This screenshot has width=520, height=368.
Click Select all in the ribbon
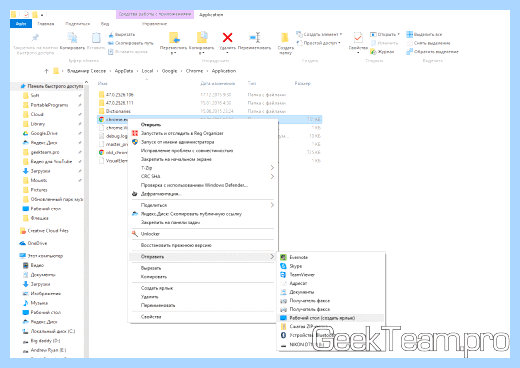click(424, 34)
